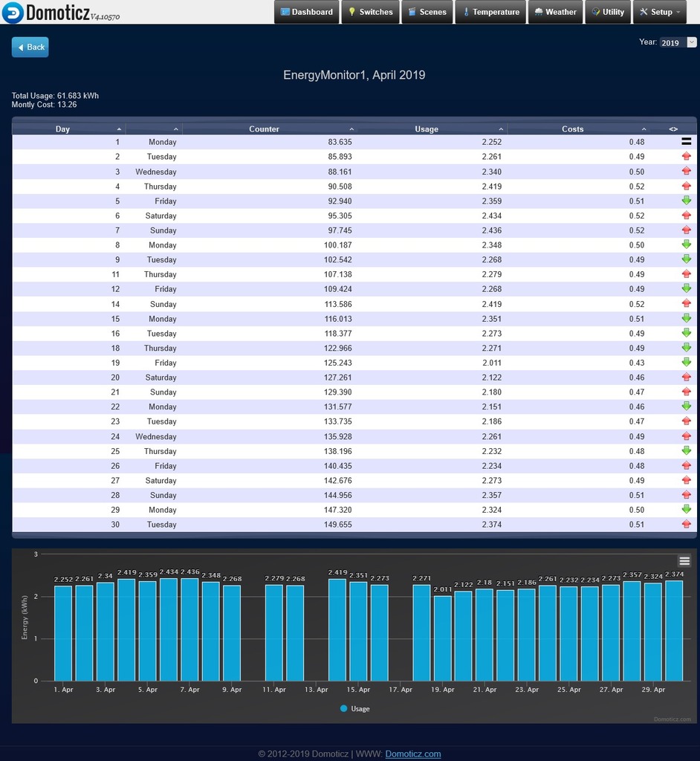Click the 2.374 bar for 30 April

[674, 631]
